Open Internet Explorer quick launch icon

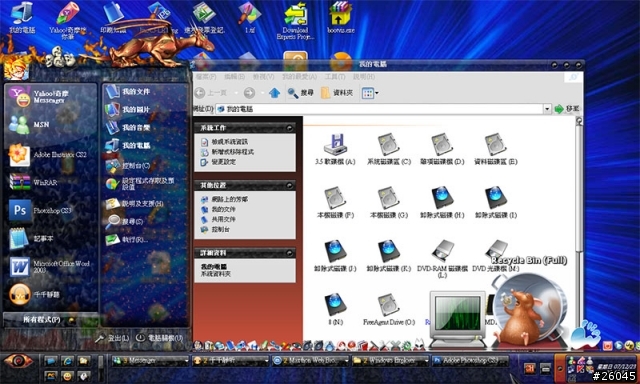pos(67,361)
